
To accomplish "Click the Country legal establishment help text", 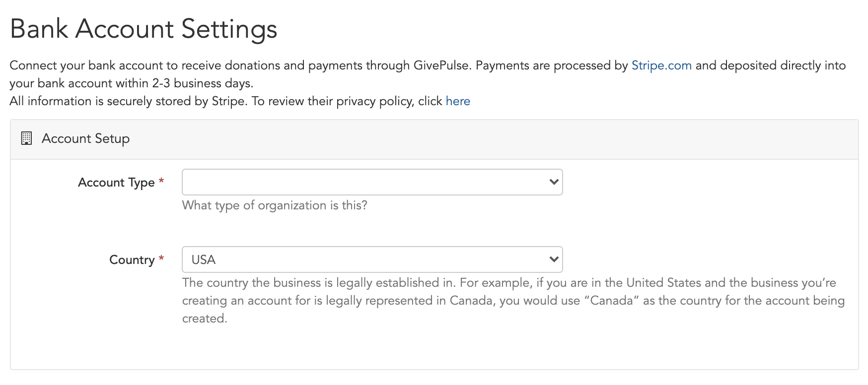I will [x=513, y=301].
